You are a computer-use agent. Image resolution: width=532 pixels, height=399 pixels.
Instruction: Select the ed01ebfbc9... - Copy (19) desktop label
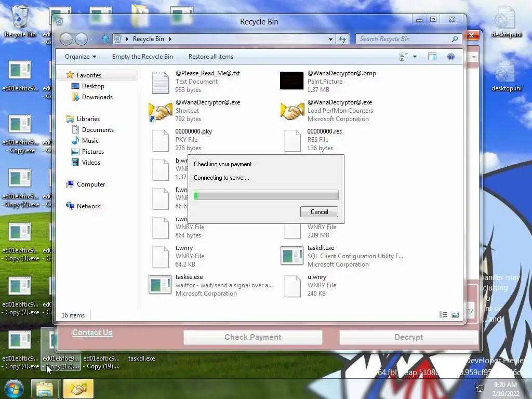(x=101, y=362)
